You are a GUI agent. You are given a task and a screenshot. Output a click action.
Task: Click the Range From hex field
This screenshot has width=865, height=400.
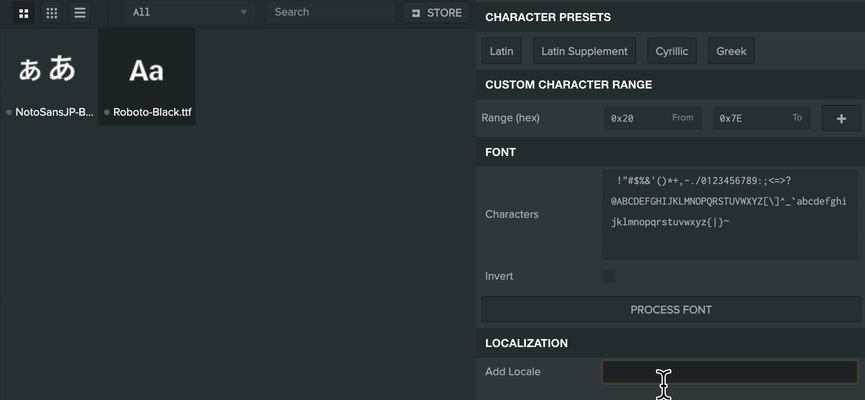tap(653, 118)
